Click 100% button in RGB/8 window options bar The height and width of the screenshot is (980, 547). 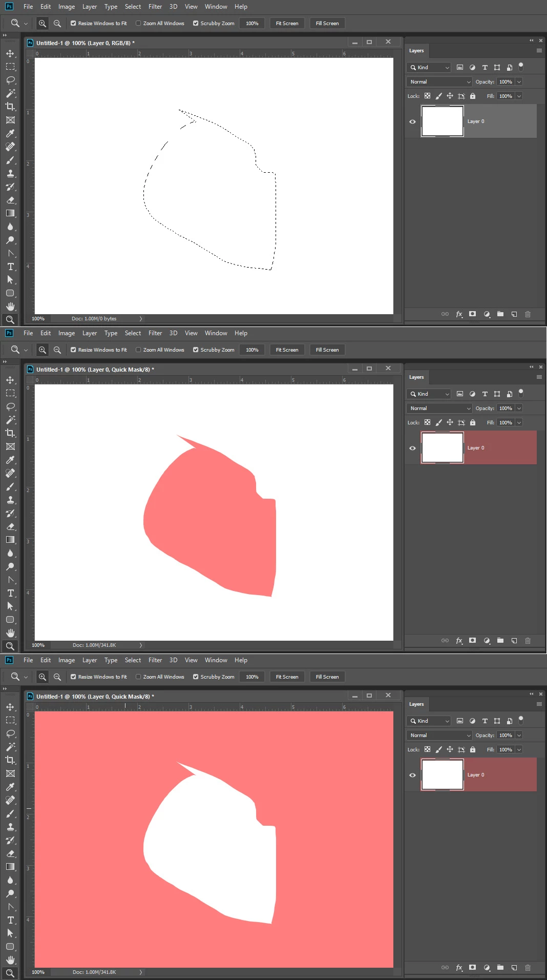(252, 23)
